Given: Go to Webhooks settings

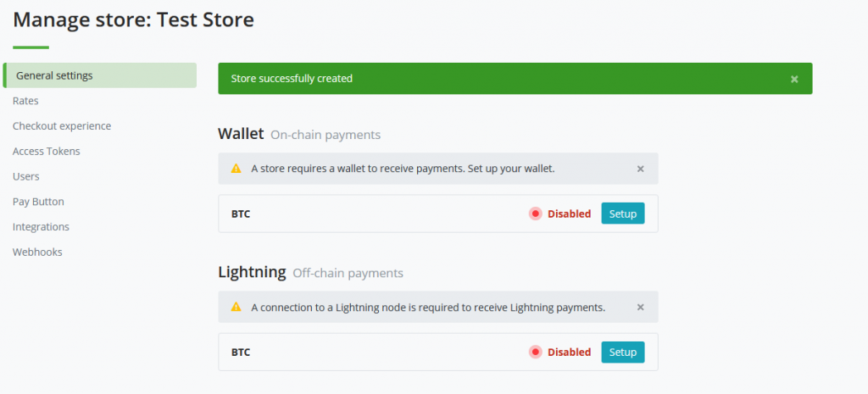Looking at the screenshot, I should tap(37, 252).
